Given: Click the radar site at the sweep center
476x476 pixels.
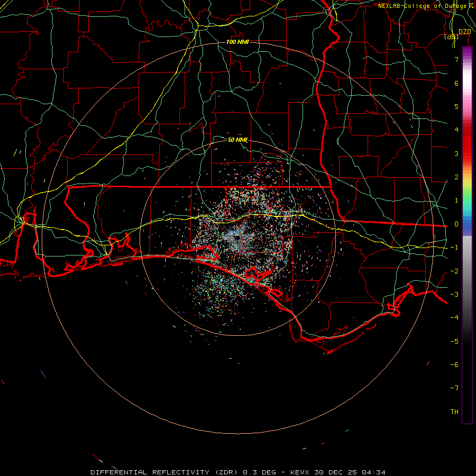Looking at the screenshot, I should coord(237,238).
